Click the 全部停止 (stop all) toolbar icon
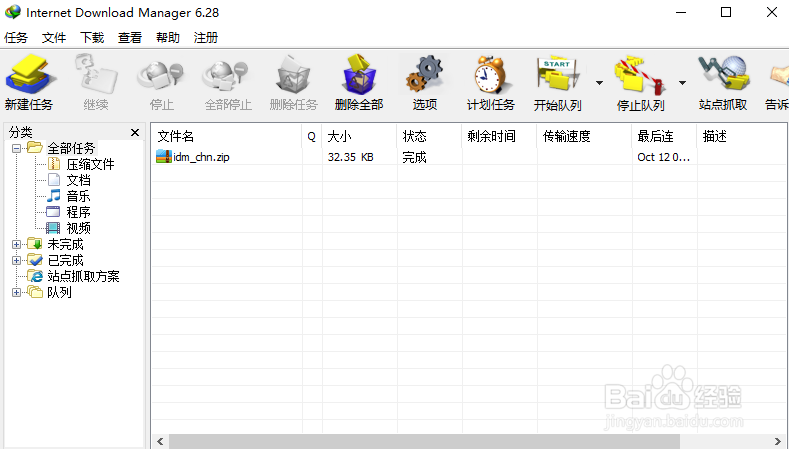Viewport: 789px width, 449px height. [x=226, y=76]
